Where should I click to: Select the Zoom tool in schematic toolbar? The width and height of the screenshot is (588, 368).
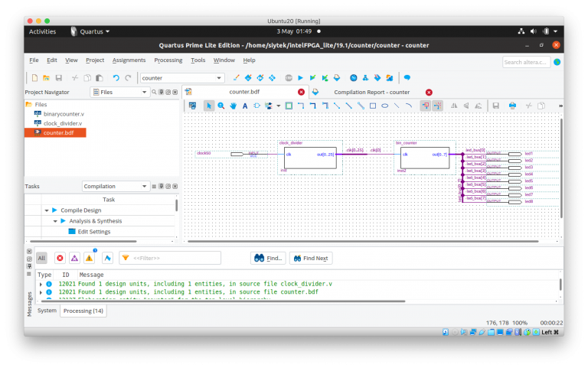(221, 106)
